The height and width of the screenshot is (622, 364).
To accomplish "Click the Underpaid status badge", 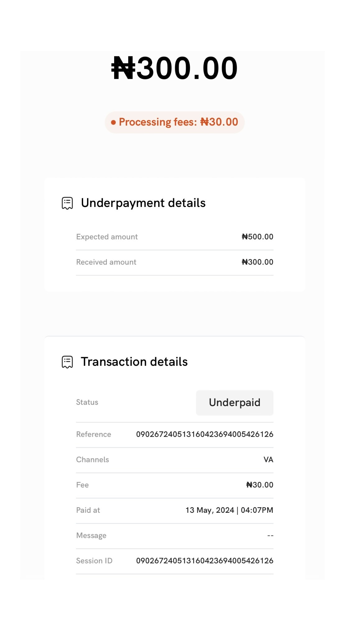I will (235, 403).
